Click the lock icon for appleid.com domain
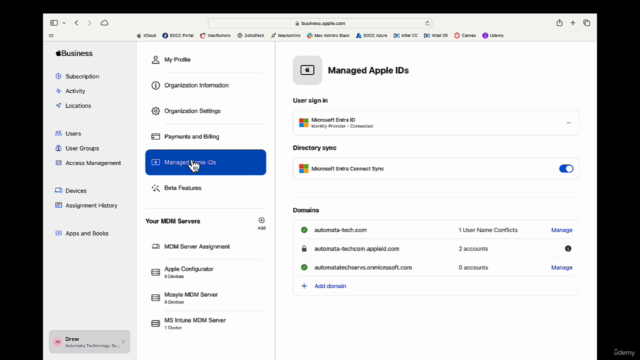The width and height of the screenshot is (640, 360). (x=304, y=249)
